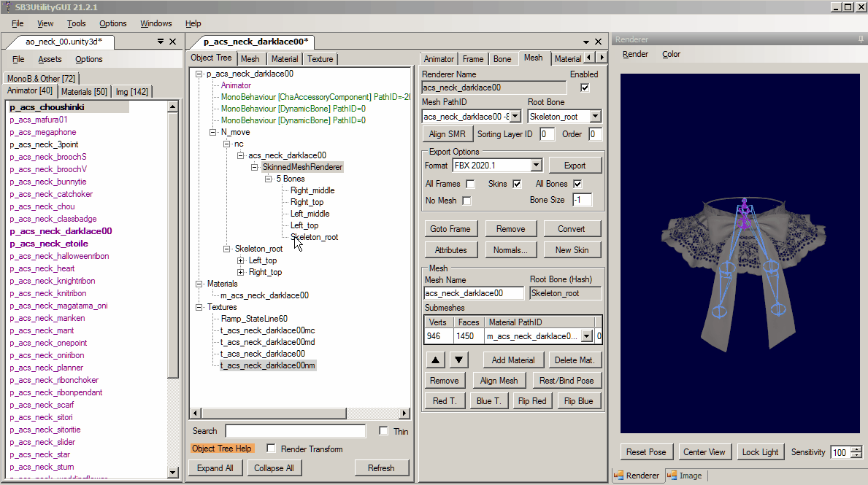Collapse the Materials tree node
Viewport: 868px width, 485px height.
coord(199,284)
